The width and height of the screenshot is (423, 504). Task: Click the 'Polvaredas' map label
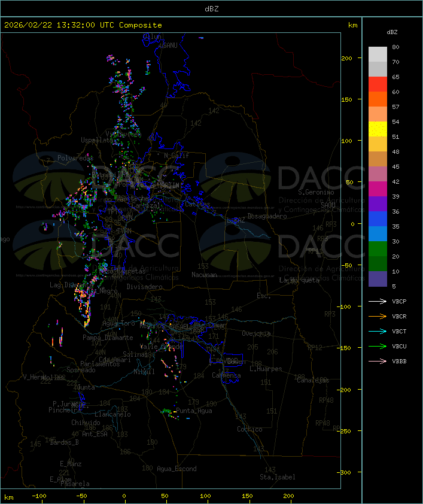coord(75,158)
